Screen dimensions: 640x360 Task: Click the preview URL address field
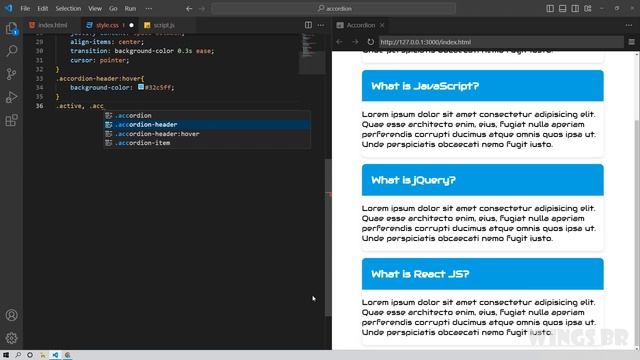[501, 42]
